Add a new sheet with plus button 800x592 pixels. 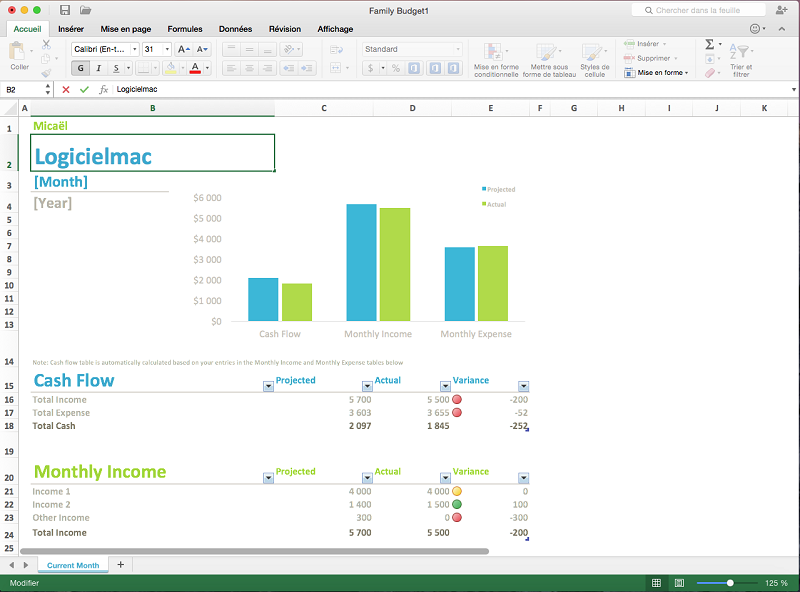point(120,564)
